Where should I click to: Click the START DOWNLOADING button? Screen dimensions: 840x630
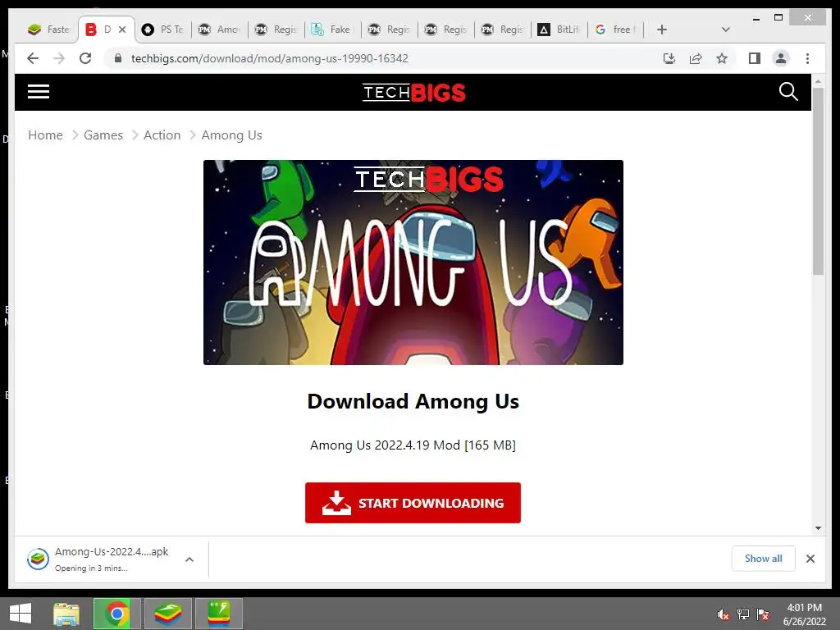click(413, 503)
